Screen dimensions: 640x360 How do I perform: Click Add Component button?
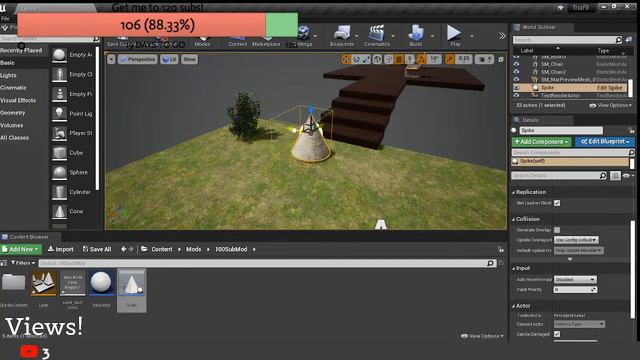point(542,142)
